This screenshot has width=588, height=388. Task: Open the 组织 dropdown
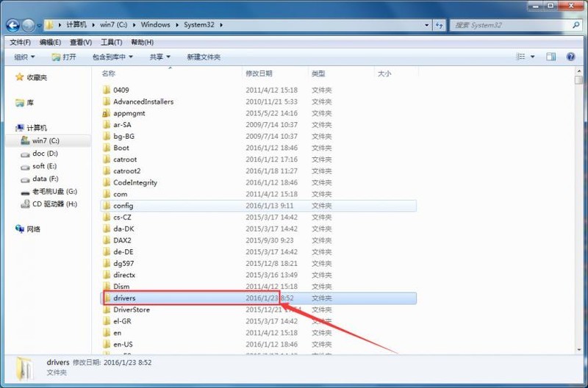click(24, 57)
